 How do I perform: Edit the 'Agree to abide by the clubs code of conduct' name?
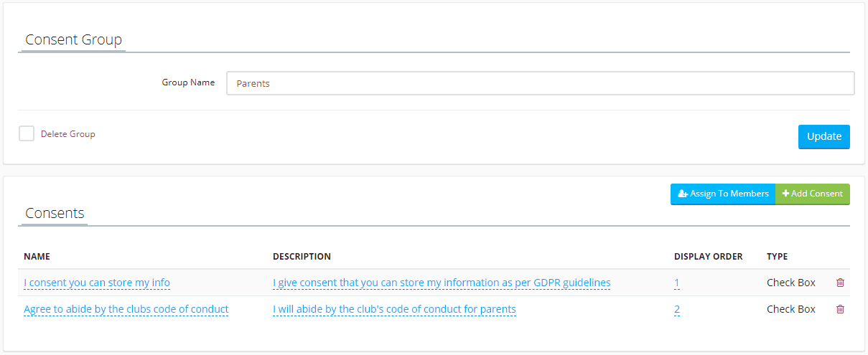tap(126, 309)
